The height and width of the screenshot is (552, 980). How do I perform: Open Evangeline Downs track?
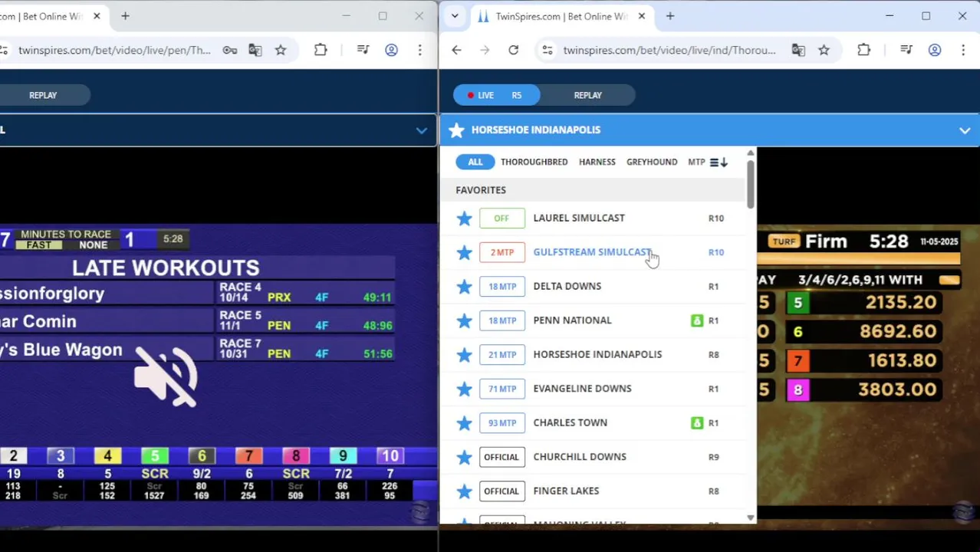coord(583,388)
